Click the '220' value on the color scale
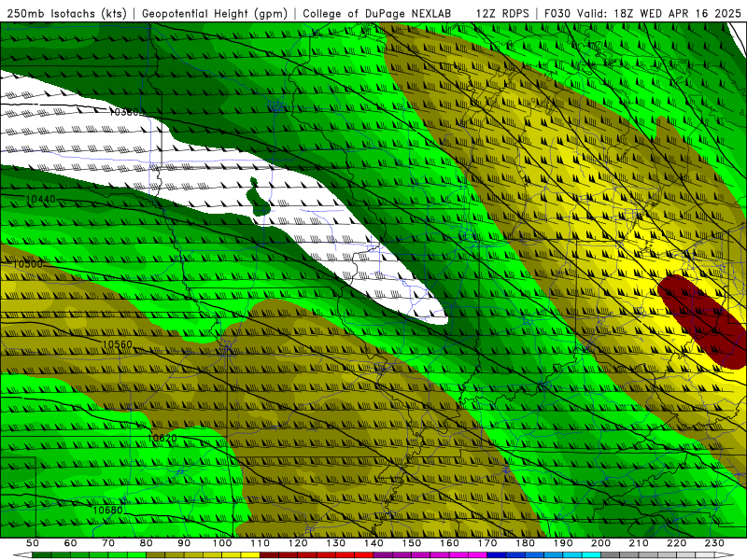747x560 pixels. (x=676, y=543)
